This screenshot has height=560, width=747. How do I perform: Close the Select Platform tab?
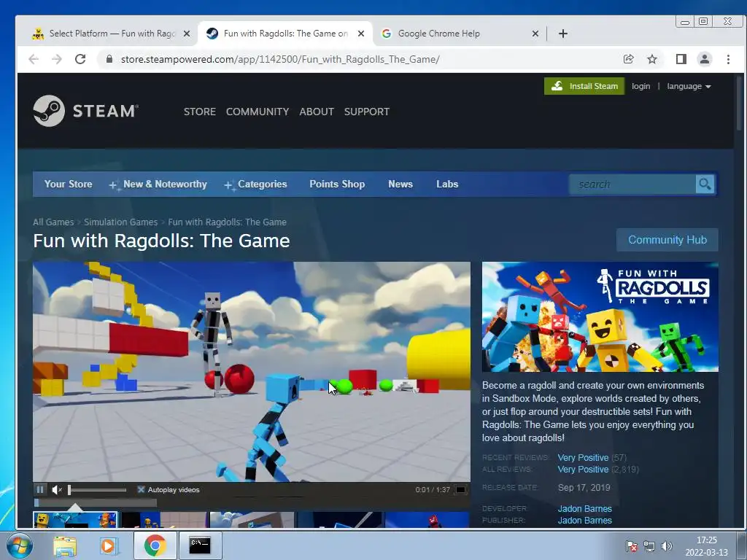187,34
